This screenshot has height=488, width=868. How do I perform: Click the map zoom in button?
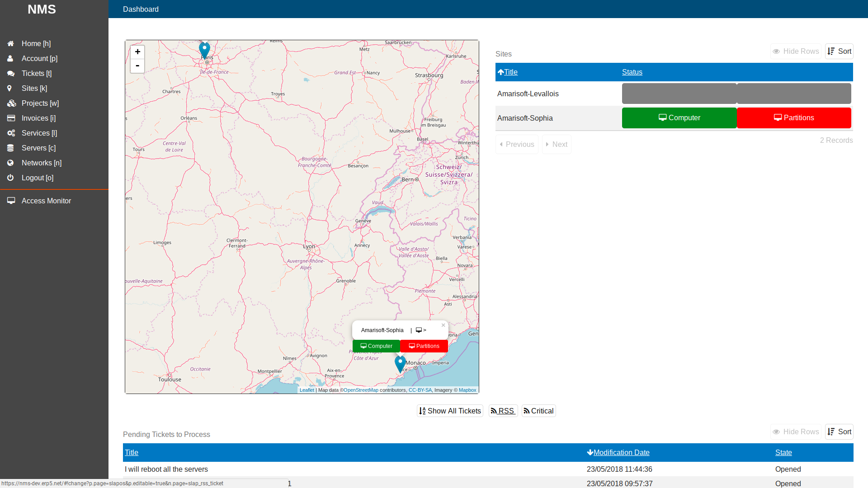coord(138,52)
